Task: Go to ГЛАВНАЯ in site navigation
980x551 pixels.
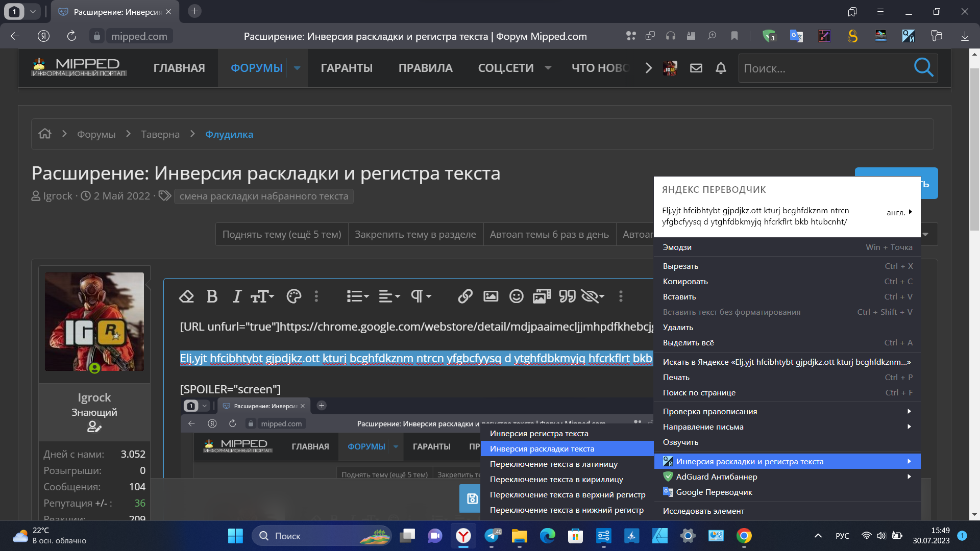Action: click(x=179, y=68)
